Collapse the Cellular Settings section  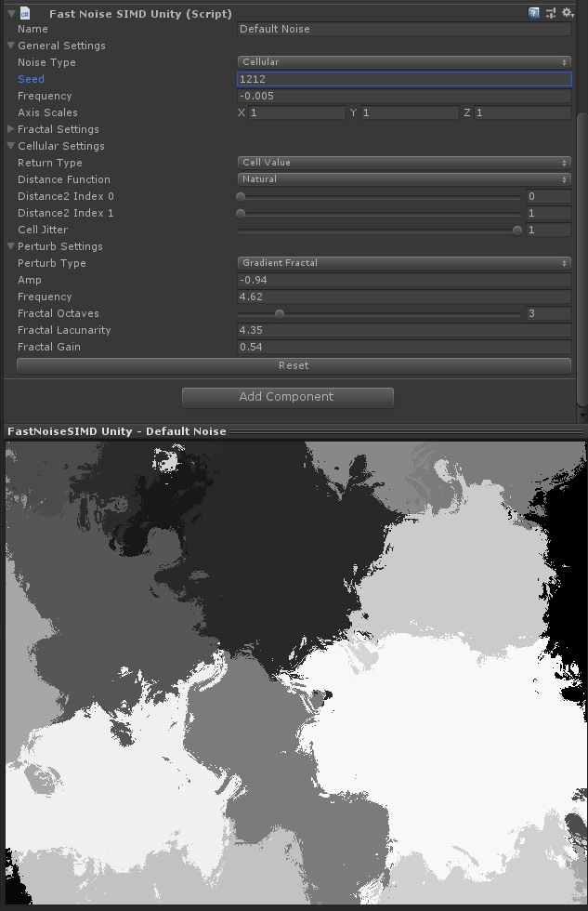pyautogui.click(x=11, y=146)
